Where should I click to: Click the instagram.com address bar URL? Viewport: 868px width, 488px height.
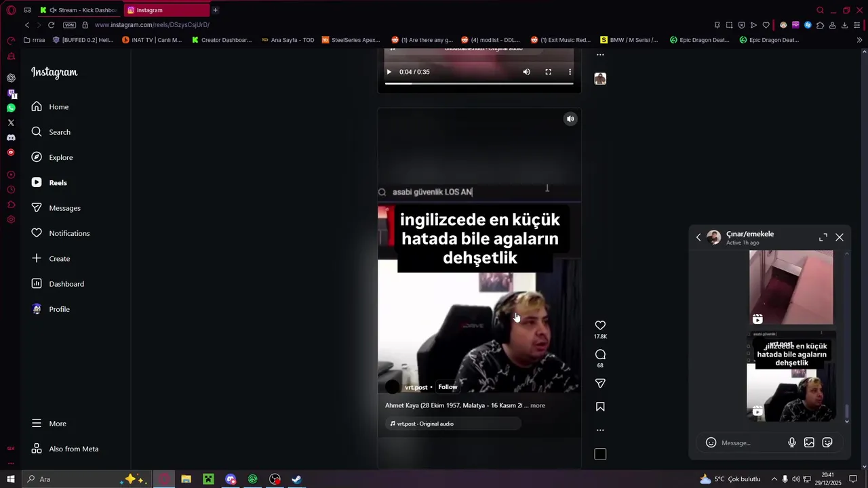point(152,25)
